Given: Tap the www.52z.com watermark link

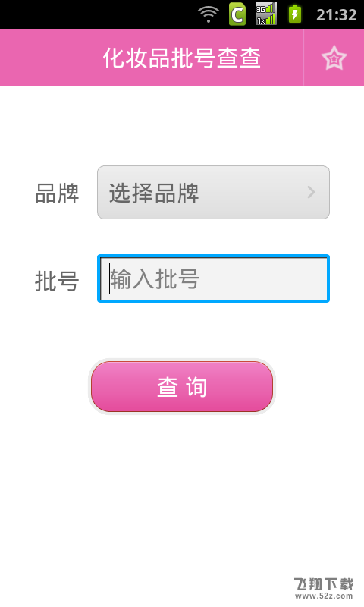Looking at the screenshot, I should pos(324,596).
